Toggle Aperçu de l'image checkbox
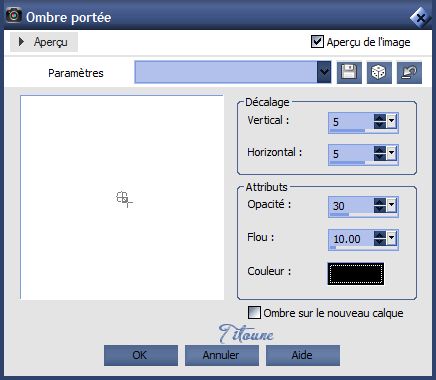Screen dimensions: 436x380 (x=317, y=42)
